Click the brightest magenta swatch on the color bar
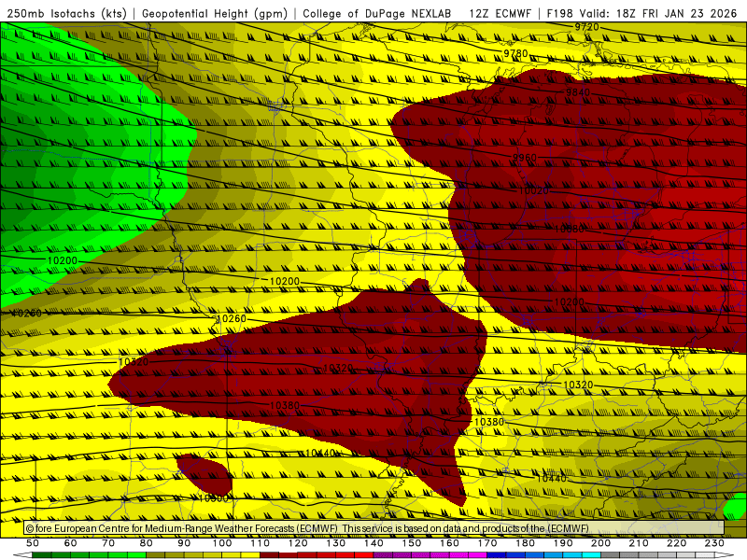747x560 pixels. tap(477, 554)
